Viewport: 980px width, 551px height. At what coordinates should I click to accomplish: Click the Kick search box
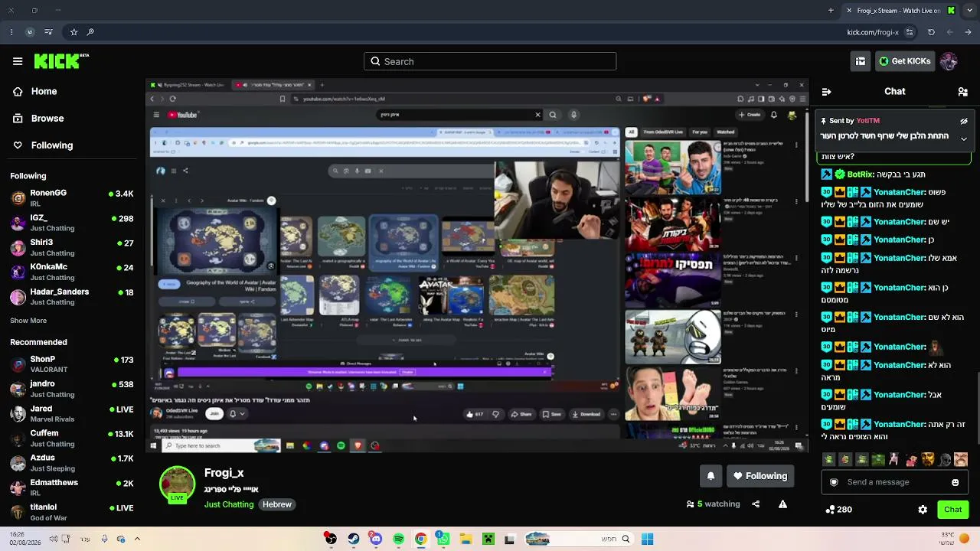click(490, 61)
